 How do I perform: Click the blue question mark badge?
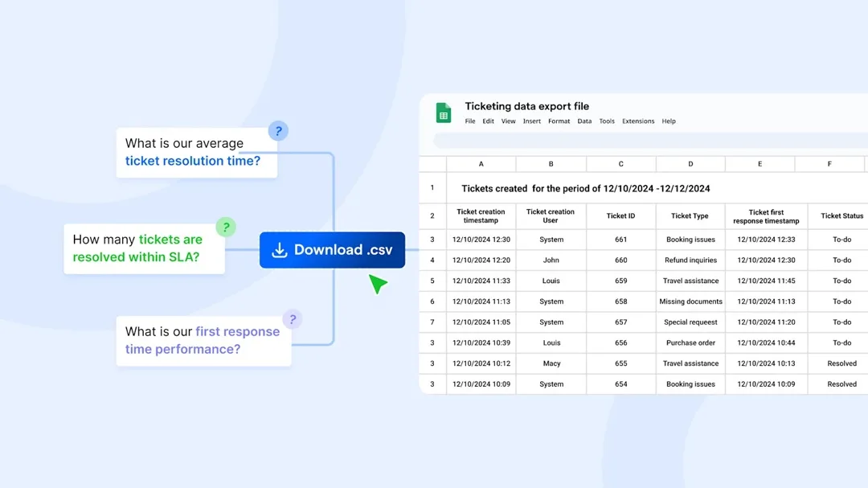[x=278, y=131]
